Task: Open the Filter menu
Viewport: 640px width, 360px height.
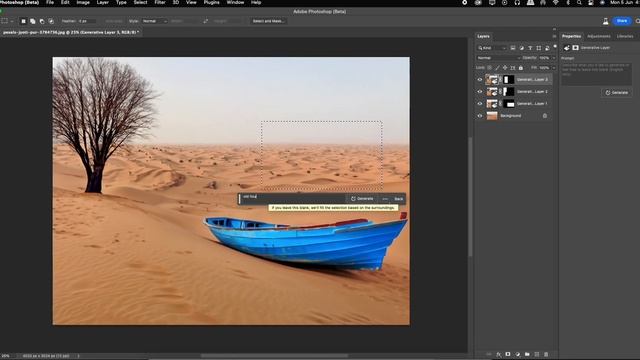Action: coord(160,2)
